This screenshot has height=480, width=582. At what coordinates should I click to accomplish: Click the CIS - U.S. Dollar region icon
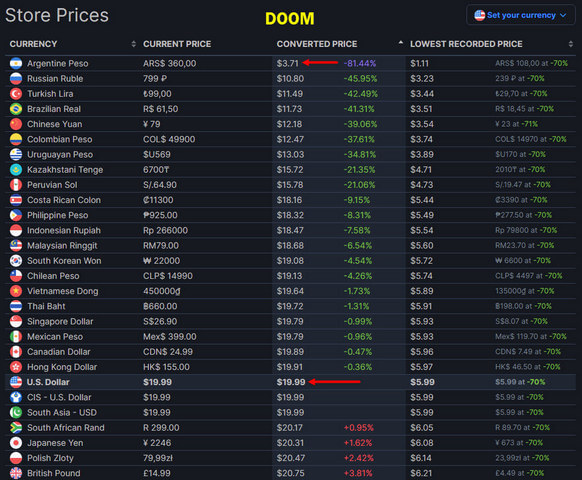pos(16,397)
